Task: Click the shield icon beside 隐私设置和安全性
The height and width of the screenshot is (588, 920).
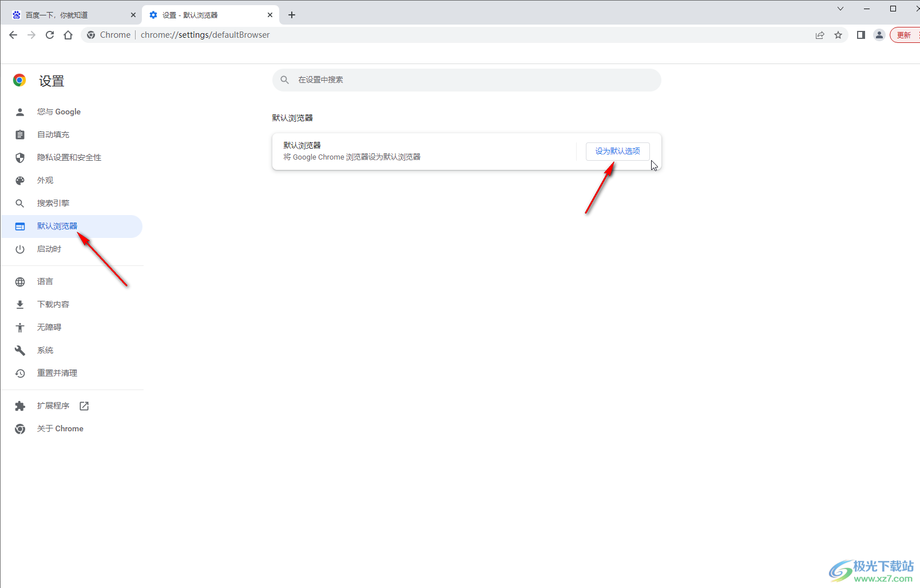Action: [20, 158]
